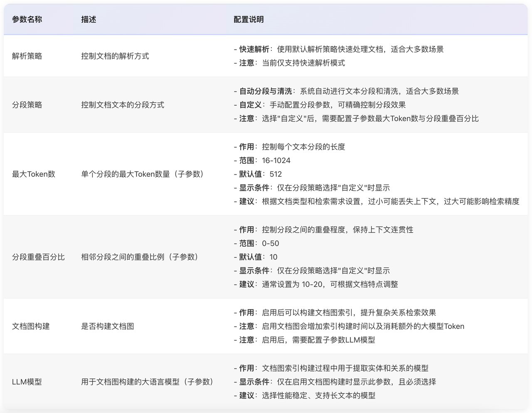Click the "控制文档的解析方式" description text

(x=113, y=55)
